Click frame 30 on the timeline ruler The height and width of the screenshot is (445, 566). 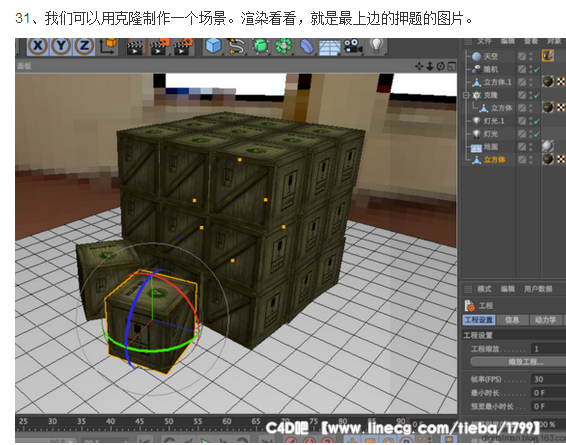pos(52,422)
